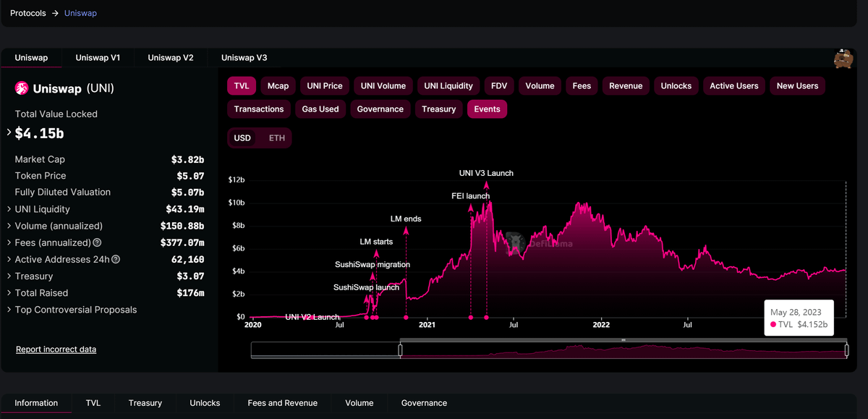Click the user avatar icon at top right
868x419 pixels.
coord(843,59)
